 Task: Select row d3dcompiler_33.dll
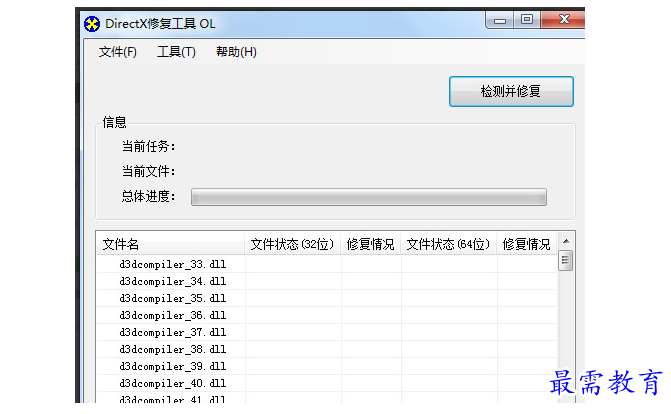coord(327,264)
